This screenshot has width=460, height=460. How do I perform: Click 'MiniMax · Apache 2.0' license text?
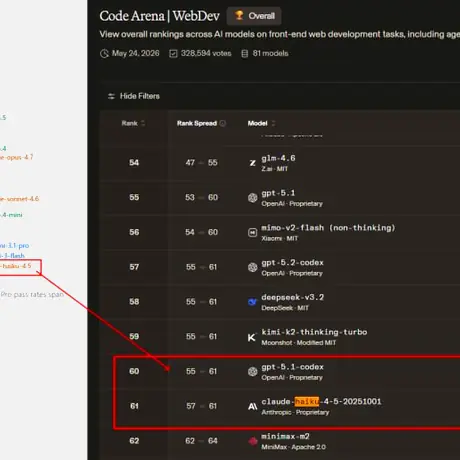tap(293, 447)
